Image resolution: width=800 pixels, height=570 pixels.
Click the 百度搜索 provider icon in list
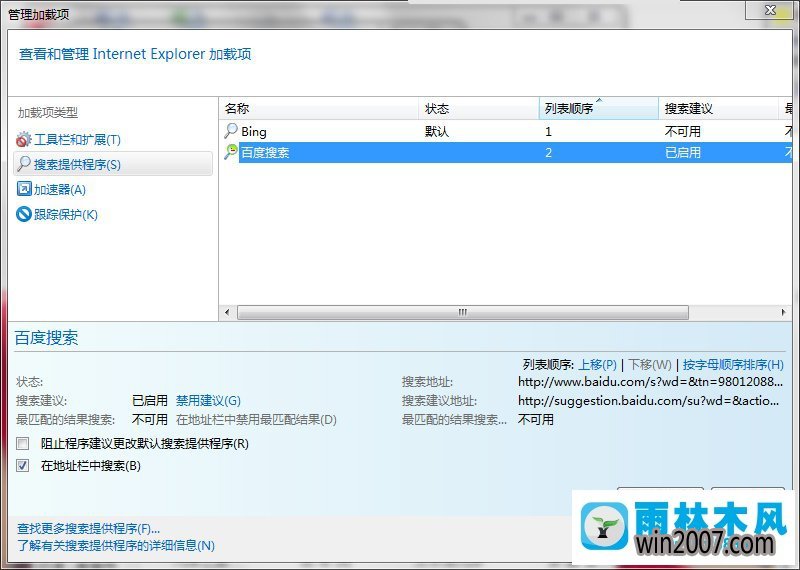click(231, 152)
